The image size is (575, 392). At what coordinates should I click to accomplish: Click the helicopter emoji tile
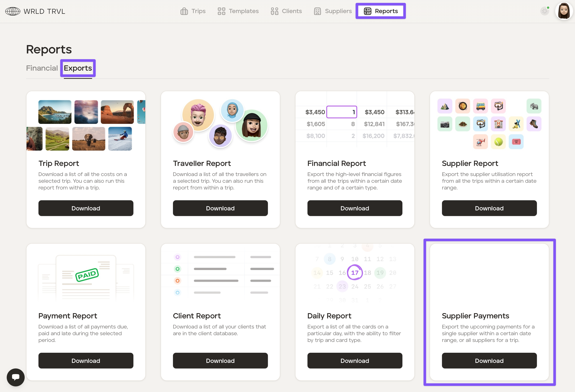pyautogui.click(x=480, y=142)
